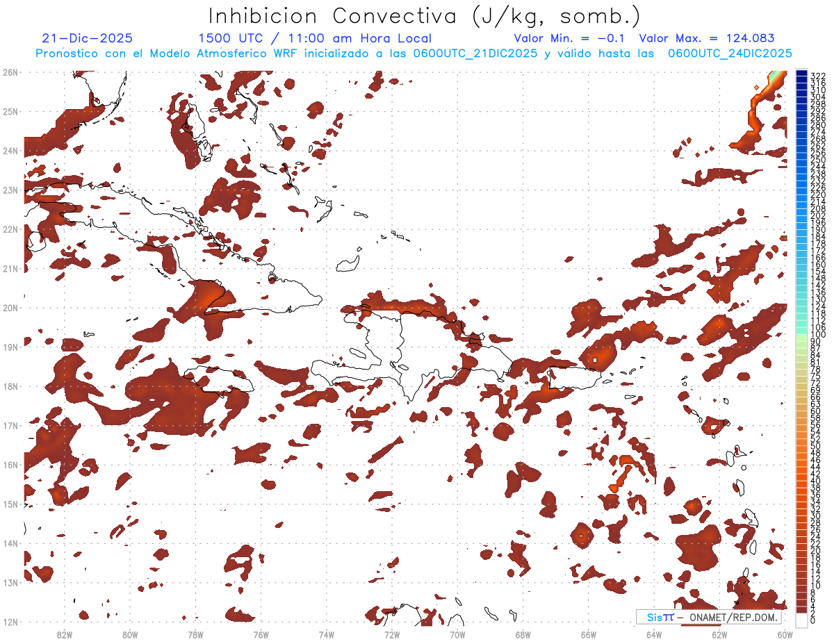Click the 24N latitude label
Image resolution: width=834 pixels, height=644 pixels.
click(x=10, y=151)
